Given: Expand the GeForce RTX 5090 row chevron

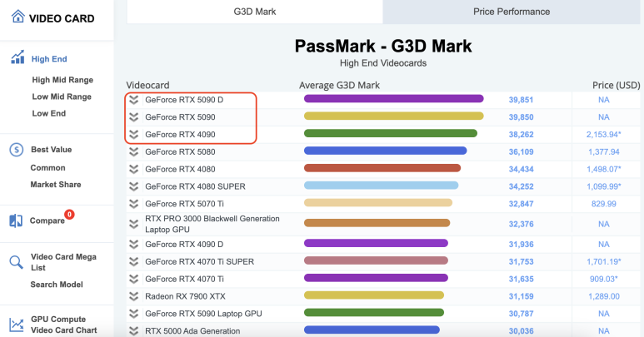Looking at the screenshot, I should point(133,117).
